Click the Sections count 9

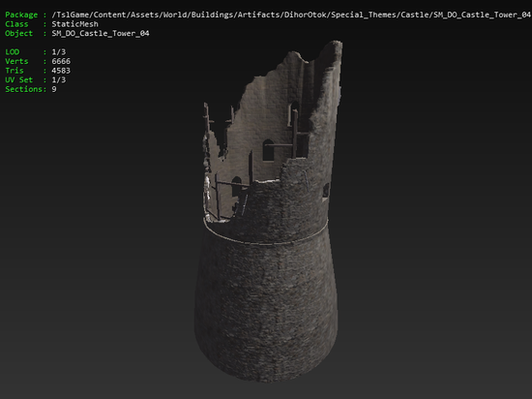tap(54, 89)
